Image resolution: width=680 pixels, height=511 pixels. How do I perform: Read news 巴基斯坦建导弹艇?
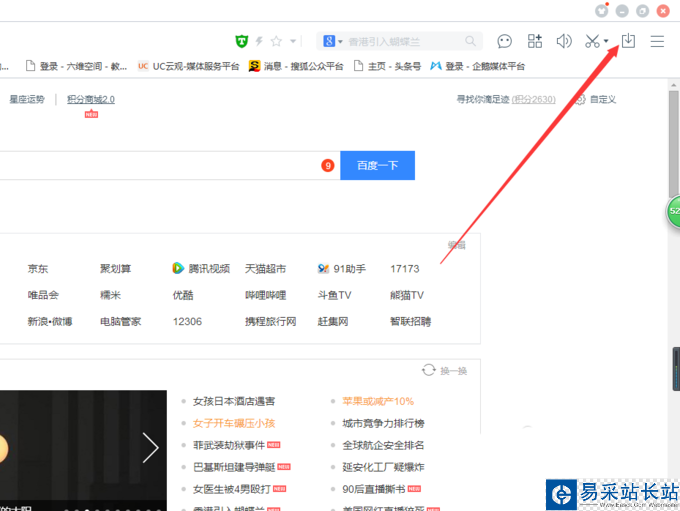point(234,467)
